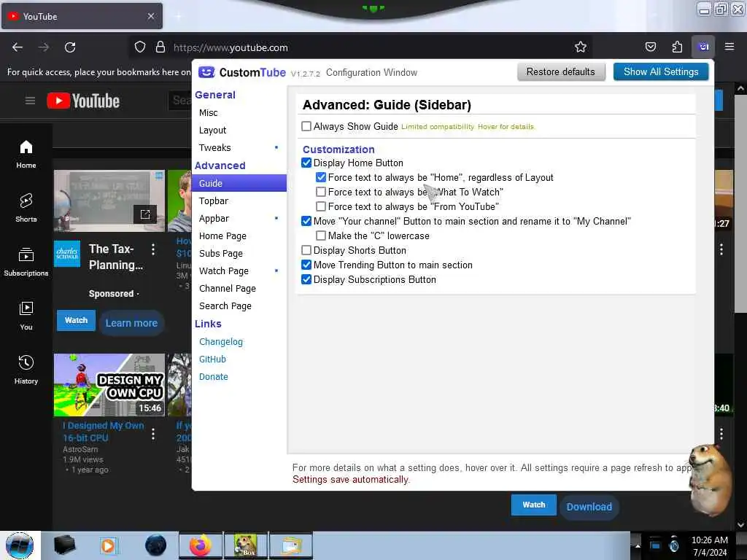747x560 pixels.
Task: Uncheck Force text to always be "Home"
Action: pyautogui.click(x=321, y=178)
